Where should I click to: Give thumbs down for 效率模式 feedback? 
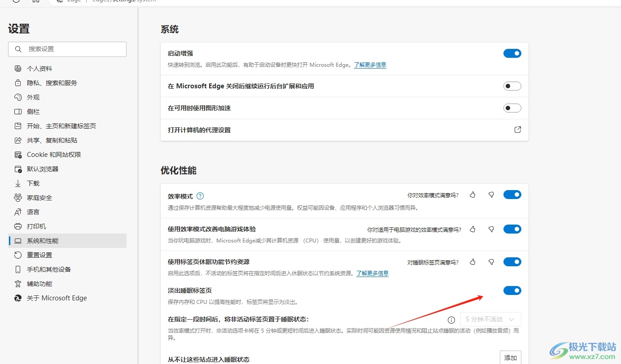point(491,195)
